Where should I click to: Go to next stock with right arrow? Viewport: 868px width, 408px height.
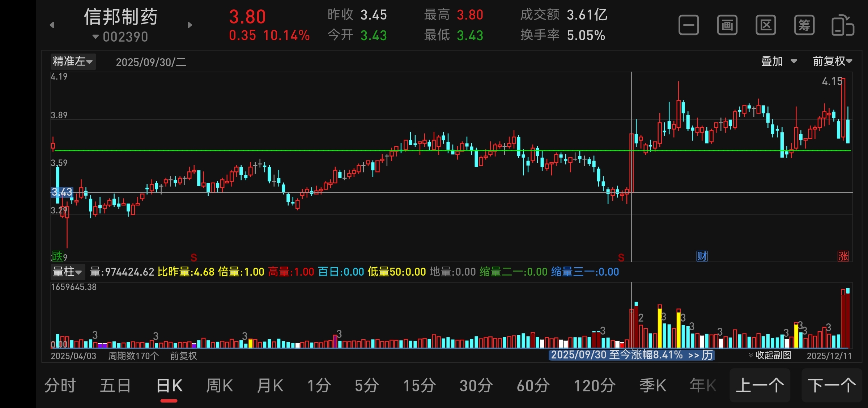click(x=190, y=25)
